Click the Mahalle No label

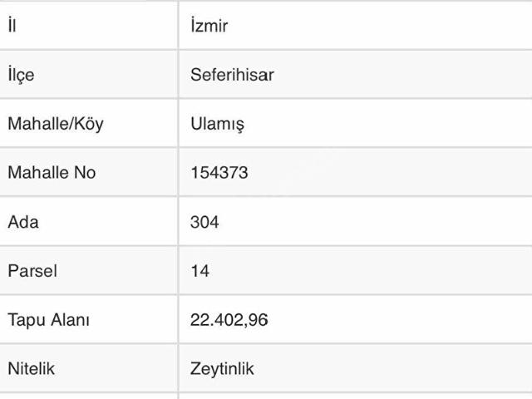click(51, 173)
